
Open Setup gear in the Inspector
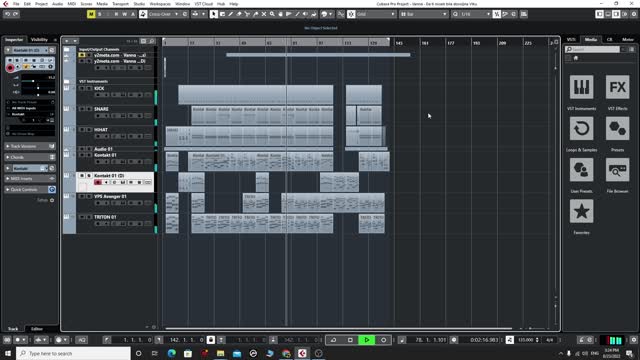tap(52, 200)
